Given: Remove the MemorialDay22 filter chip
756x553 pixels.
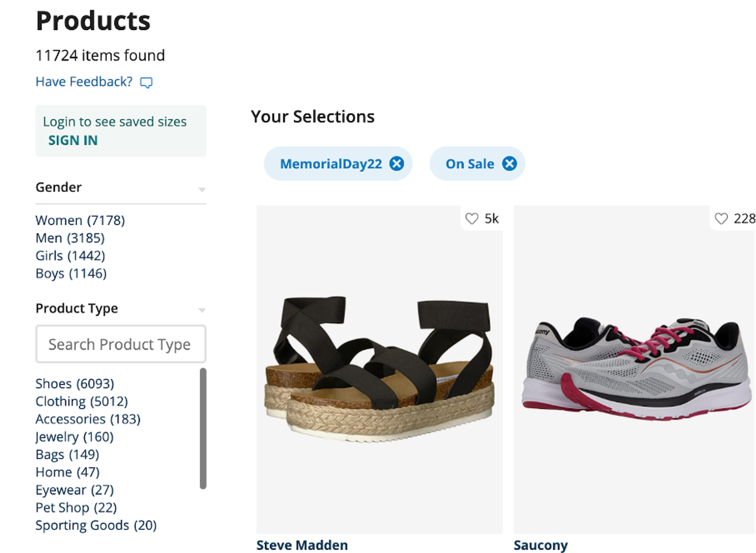Looking at the screenshot, I should 397,163.
